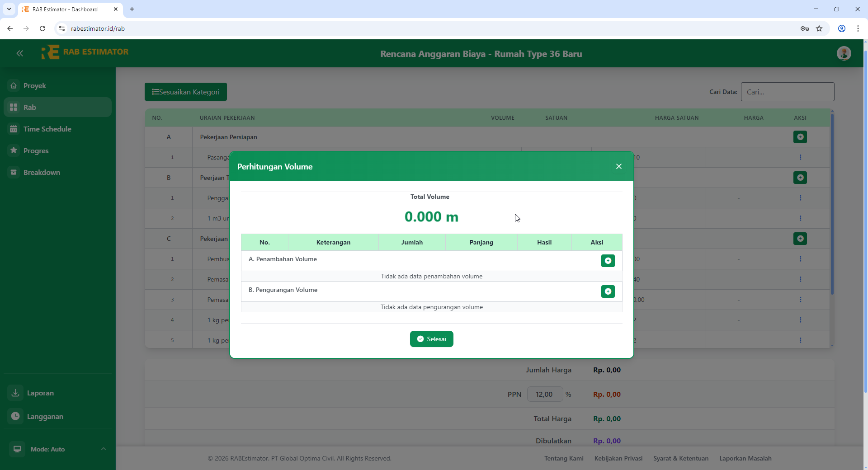The width and height of the screenshot is (868, 470).
Task: Collapse the sidebar with double-chevron icon
Action: [x=20, y=53]
